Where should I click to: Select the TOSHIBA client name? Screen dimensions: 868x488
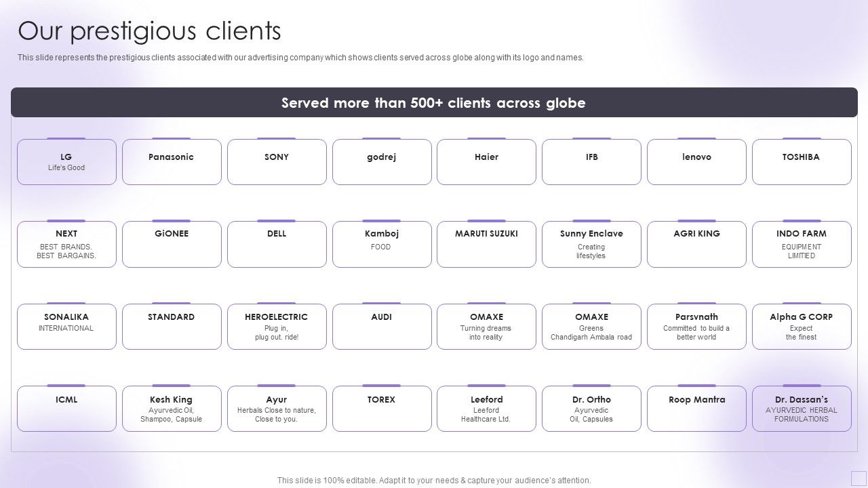click(801, 157)
